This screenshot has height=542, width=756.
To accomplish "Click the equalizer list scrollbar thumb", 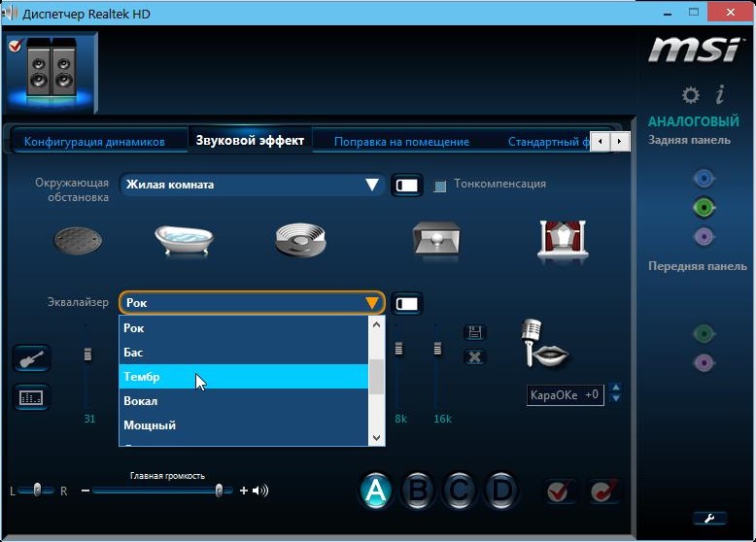I will (x=377, y=377).
